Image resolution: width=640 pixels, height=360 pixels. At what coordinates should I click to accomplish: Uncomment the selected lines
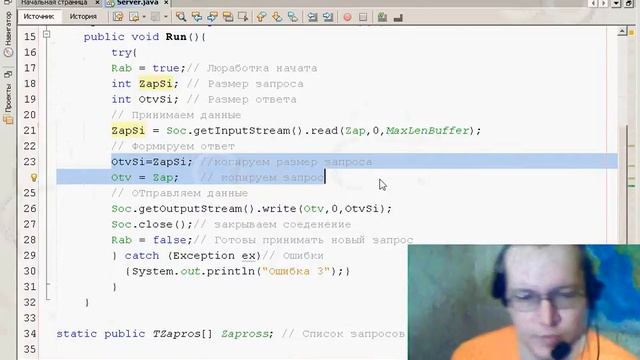click(x=398, y=17)
